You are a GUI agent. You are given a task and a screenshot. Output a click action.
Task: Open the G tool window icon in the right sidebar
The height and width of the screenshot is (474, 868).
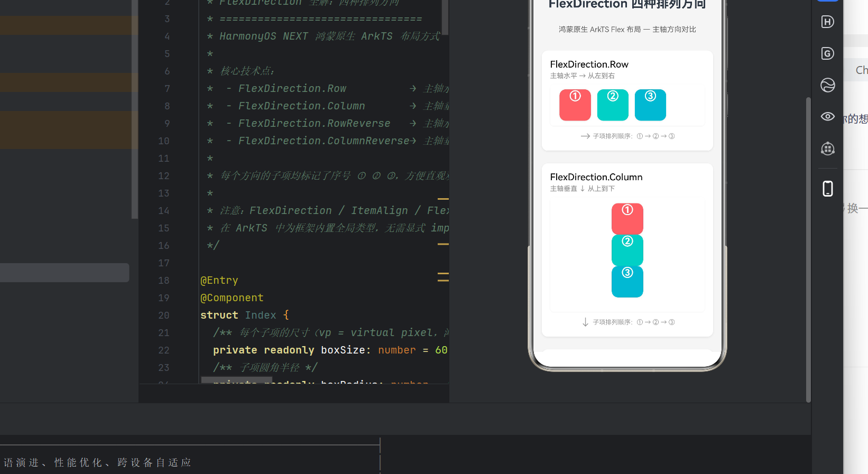pyautogui.click(x=827, y=53)
